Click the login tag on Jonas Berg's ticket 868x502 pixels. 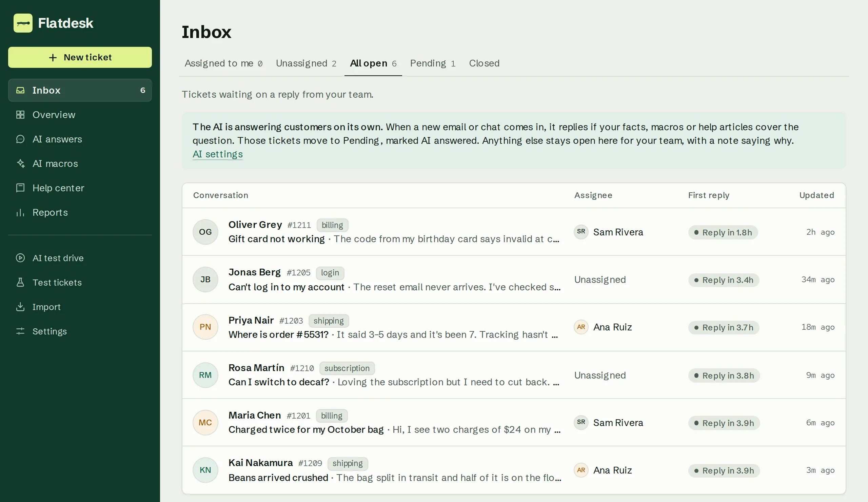coord(330,273)
